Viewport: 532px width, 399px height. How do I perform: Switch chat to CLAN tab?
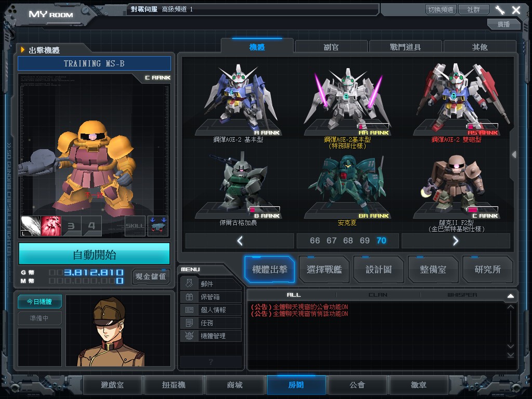[x=378, y=295]
